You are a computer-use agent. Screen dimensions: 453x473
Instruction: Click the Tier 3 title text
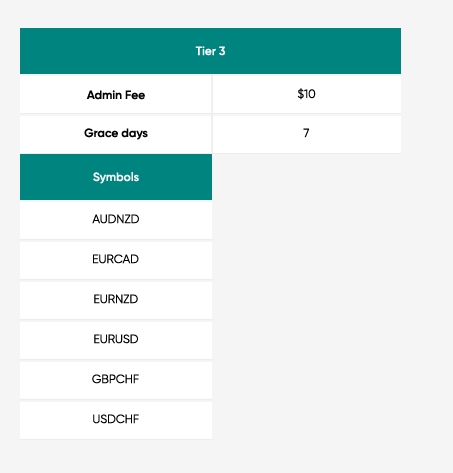click(210, 51)
